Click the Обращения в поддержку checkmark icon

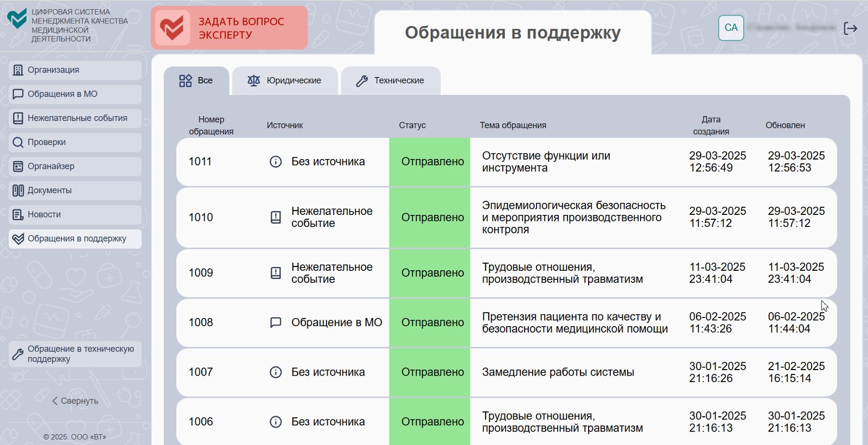click(18, 239)
